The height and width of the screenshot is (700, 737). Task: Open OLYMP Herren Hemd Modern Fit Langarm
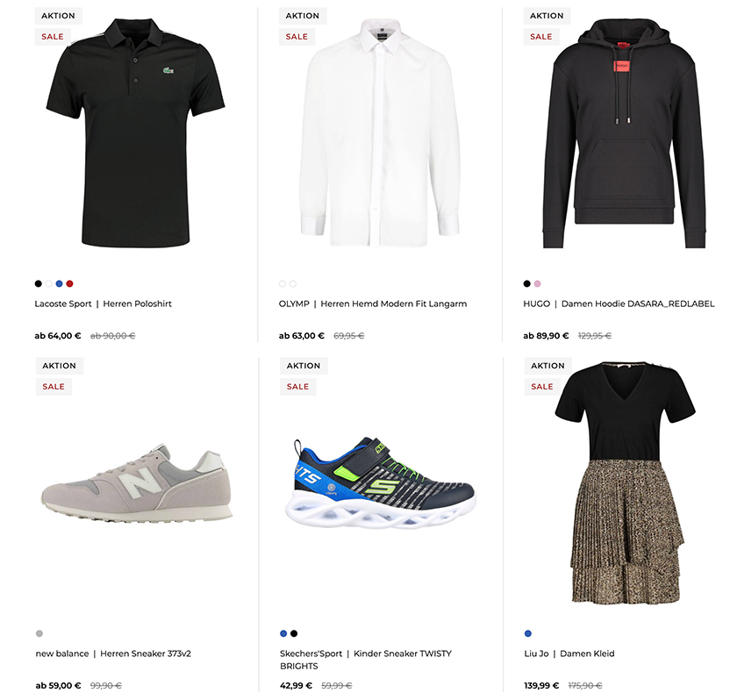(x=373, y=304)
